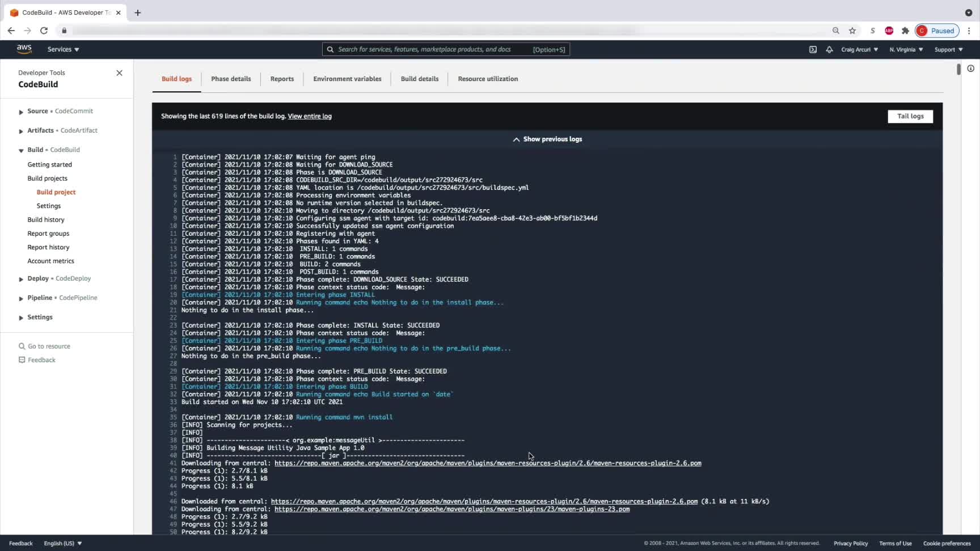
Task: Click the browser reload icon
Action: coord(44,31)
